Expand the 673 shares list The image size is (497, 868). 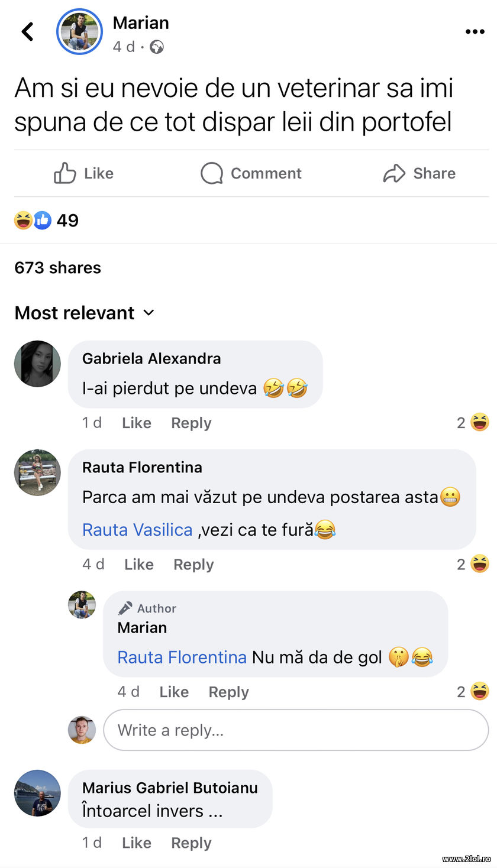tap(57, 267)
